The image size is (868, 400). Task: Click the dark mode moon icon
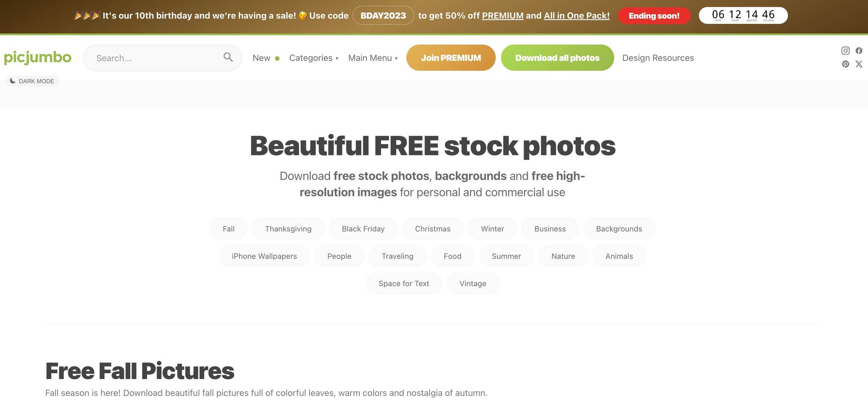click(13, 81)
